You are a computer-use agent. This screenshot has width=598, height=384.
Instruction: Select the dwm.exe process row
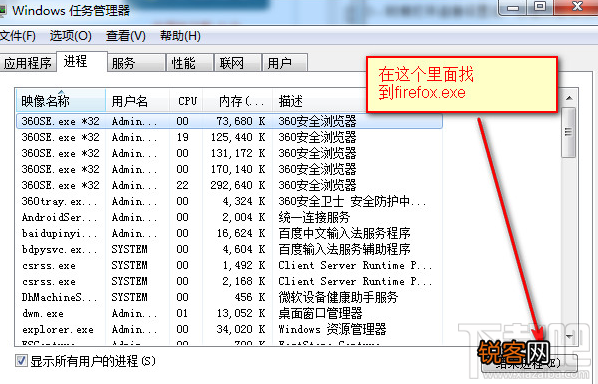[229, 313]
